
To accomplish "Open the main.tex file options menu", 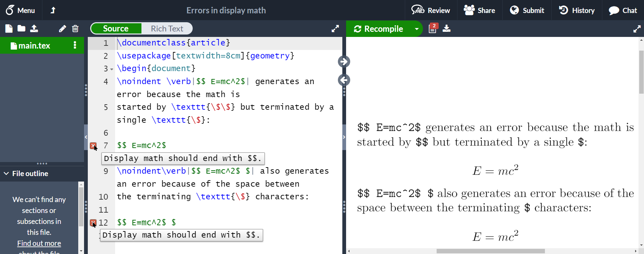I will [75, 45].
